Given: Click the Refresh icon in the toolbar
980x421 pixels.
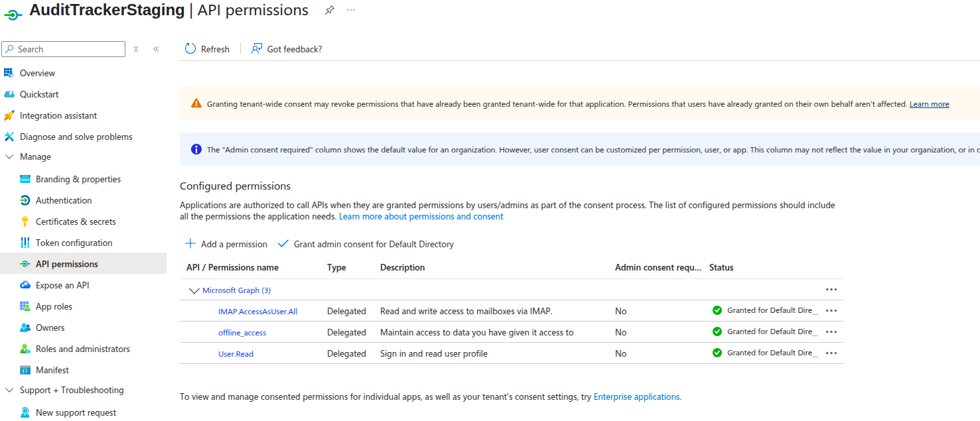Looking at the screenshot, I should coord(190,49).
